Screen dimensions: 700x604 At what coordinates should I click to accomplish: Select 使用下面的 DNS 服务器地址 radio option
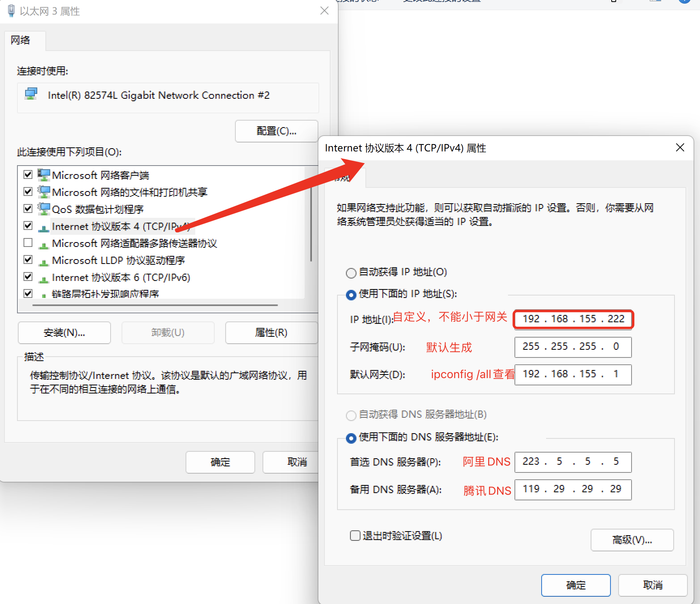click(351, 438)
